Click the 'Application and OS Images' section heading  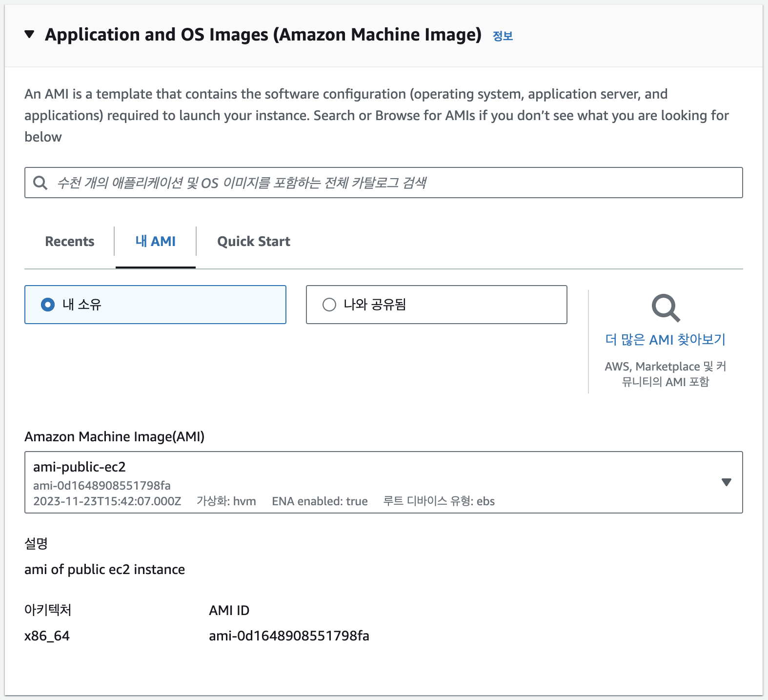[263, 35]
